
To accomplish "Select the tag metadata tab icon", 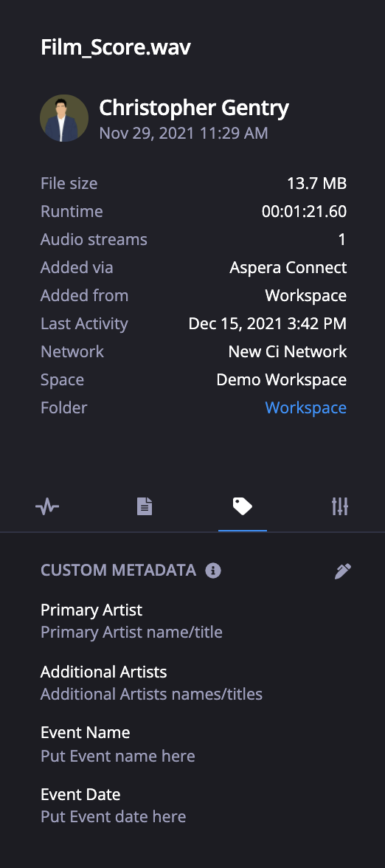I will (x=242, y=506).
